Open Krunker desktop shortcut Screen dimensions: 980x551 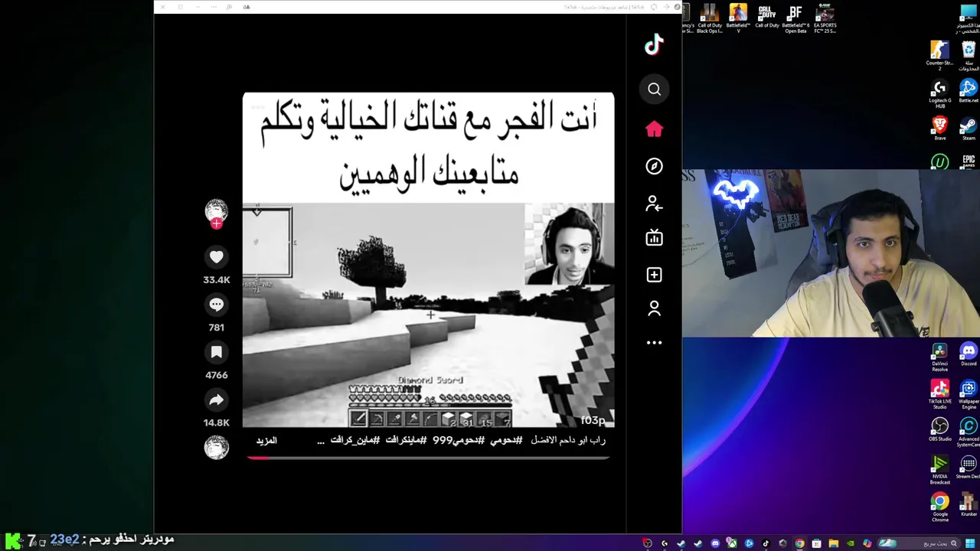(x=969, y=504)
